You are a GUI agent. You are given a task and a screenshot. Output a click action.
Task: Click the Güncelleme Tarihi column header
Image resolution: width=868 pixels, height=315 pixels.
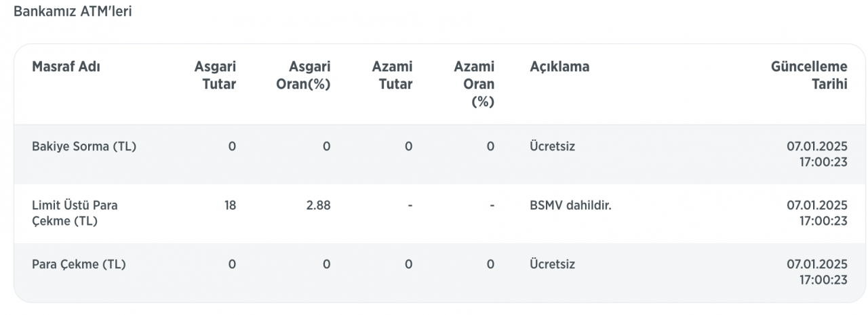point(809,75)
